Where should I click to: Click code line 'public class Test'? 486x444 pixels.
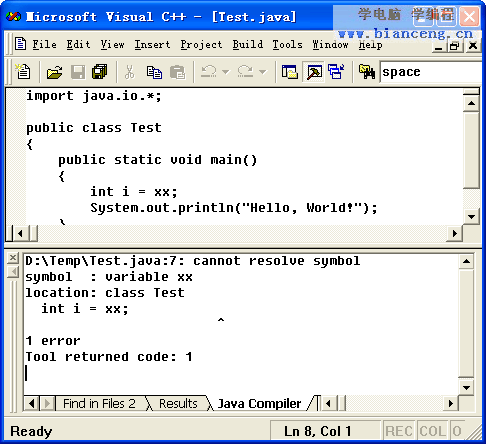[x=94, y=128]
